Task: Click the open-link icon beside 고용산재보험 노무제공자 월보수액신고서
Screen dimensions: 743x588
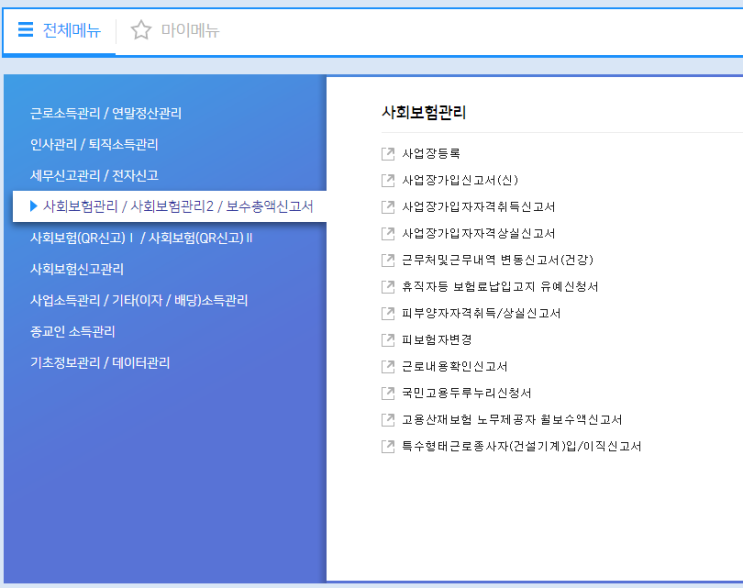Action: (x=388, y=419)
